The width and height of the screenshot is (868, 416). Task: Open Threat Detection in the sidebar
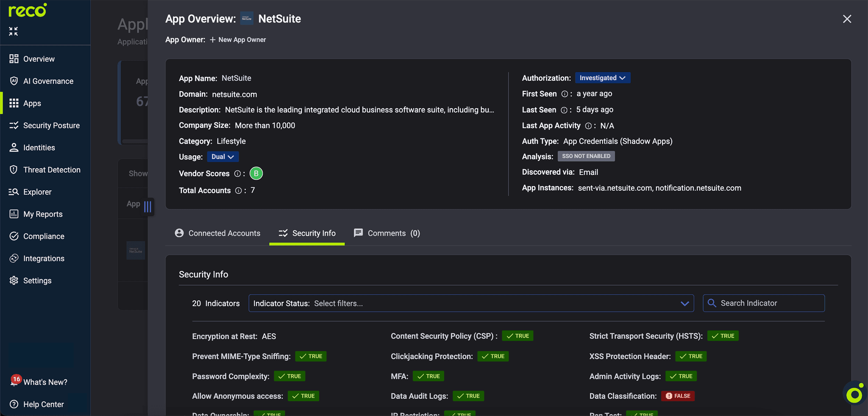coord(52,170)
